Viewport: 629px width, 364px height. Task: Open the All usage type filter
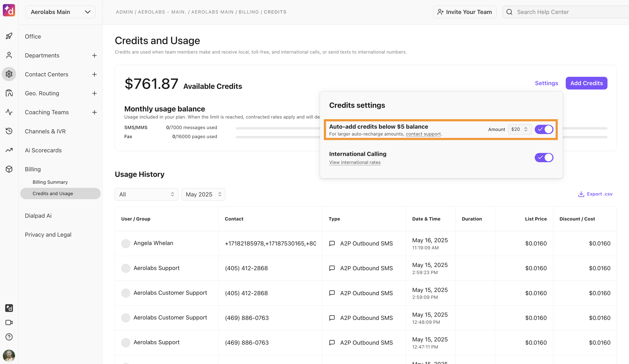tap(147, 194)
